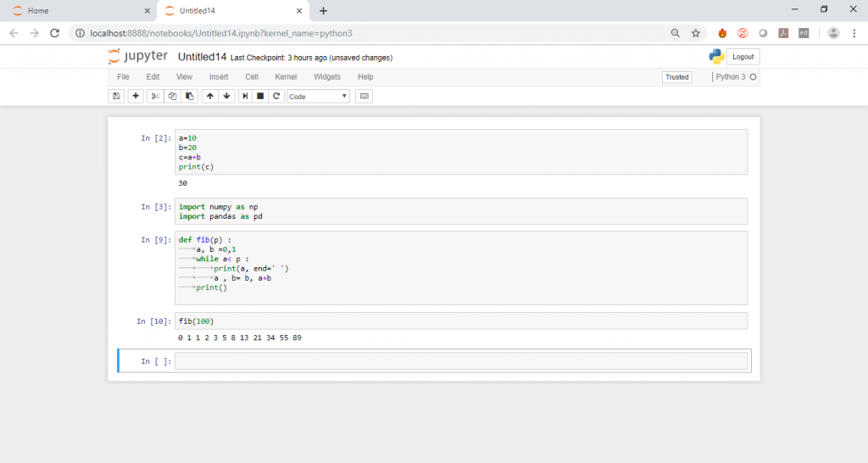Viewport: 868px width, 463px height.
Task: Run the selected cell
Action: coord(245,97)
